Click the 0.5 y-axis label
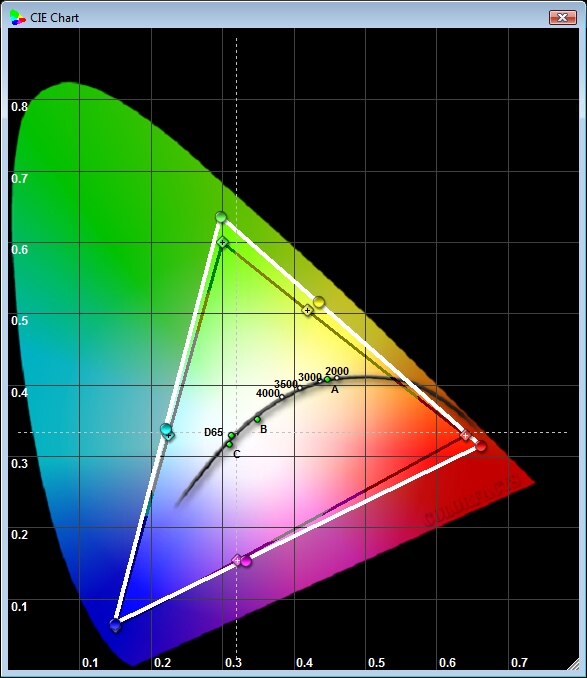The image size is (587, 678). pos(19,321)
